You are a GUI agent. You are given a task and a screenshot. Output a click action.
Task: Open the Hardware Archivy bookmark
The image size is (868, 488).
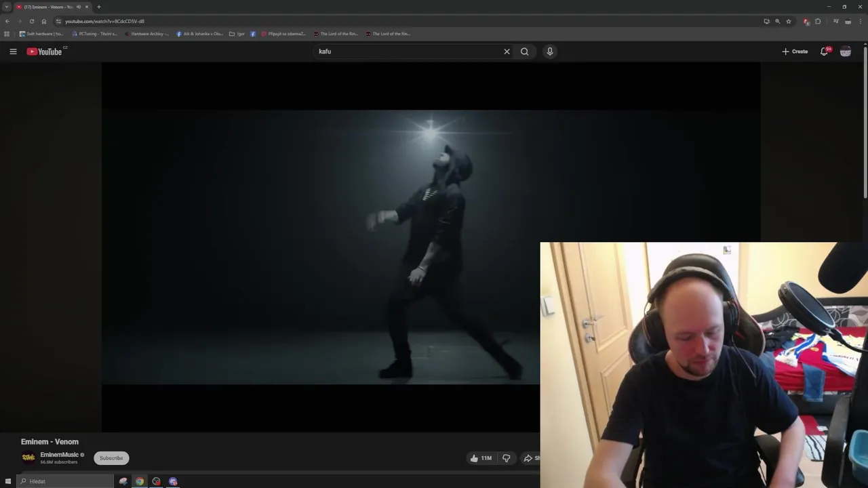click(x=147, y=33)
